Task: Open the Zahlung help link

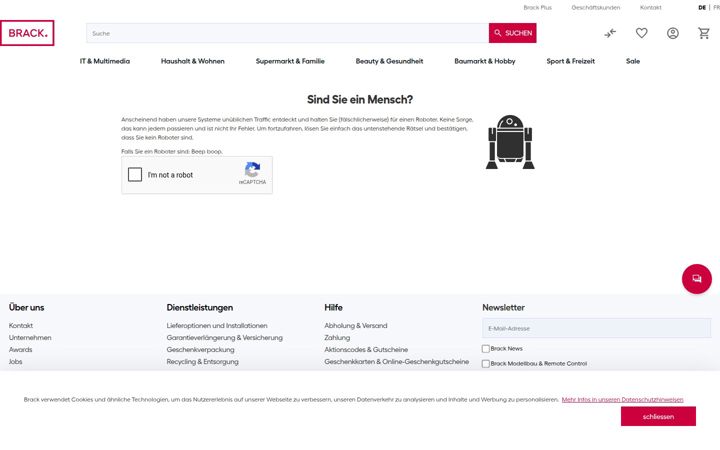Action: coord(337,338)
